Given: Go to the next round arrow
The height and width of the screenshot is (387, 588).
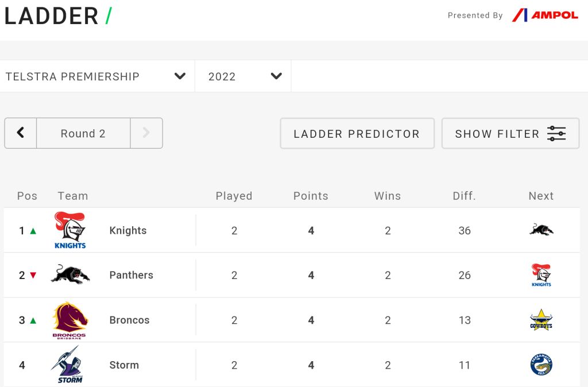Looking at the screenshot, I should 146,133.
